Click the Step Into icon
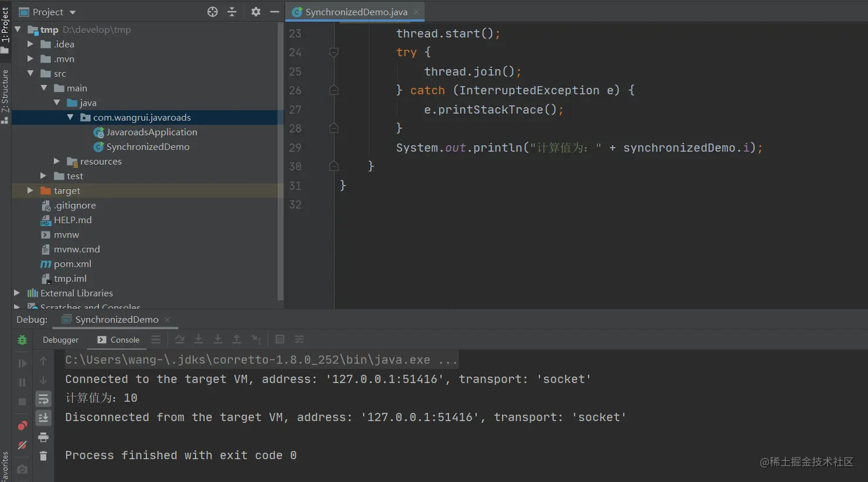The width and height of the screenshot is (868, 482). (199, 339)
